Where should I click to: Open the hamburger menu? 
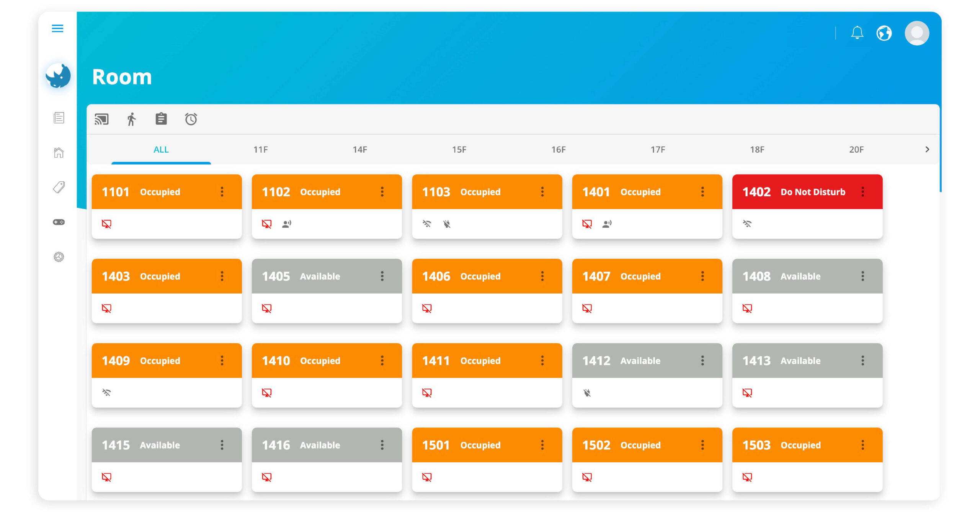coord(57,28)
